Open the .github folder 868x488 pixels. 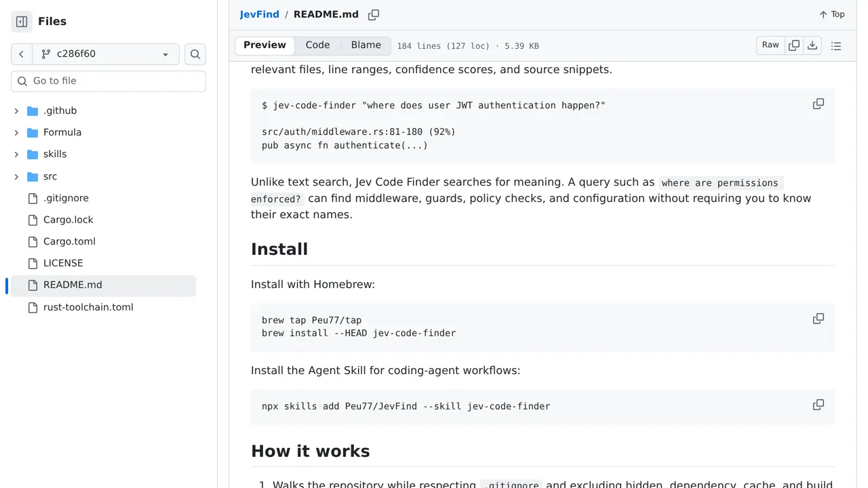coord(60,110)
